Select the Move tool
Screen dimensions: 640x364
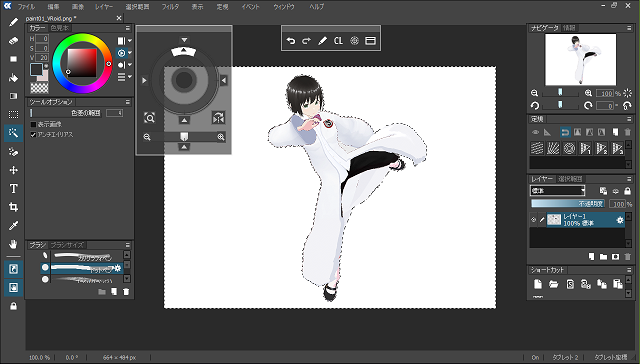pos(13,170)
